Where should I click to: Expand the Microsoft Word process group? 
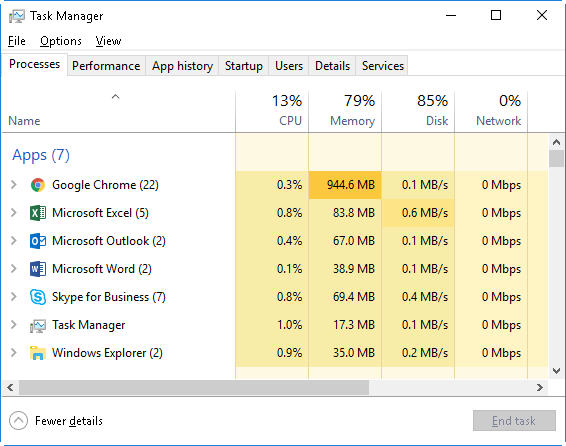tap(14, 268)
